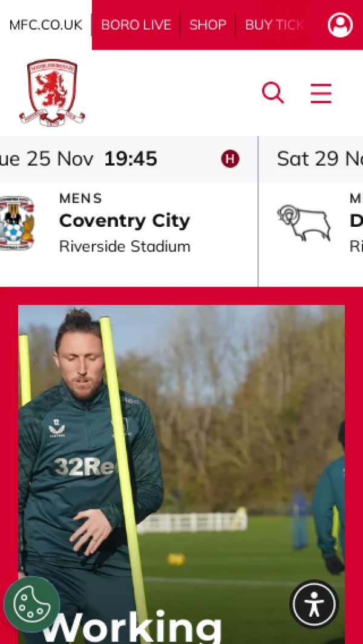The image size is (363, 644).
Task: Open the user account profile icon
Action: point(340,25)
